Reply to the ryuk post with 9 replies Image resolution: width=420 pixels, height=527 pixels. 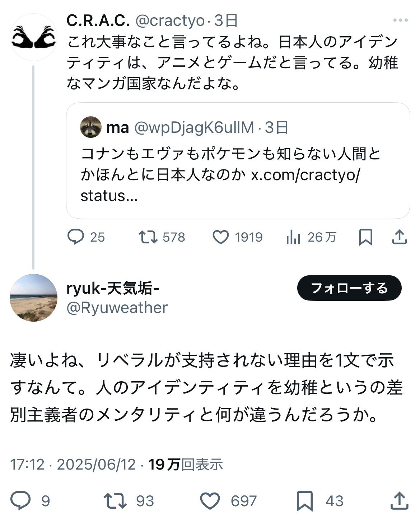click(20, 501)
